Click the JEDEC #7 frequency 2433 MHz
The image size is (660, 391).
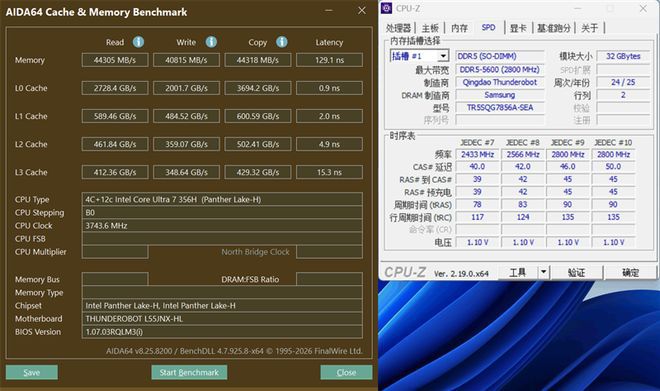pyautogui.click(x=477, y=154)
